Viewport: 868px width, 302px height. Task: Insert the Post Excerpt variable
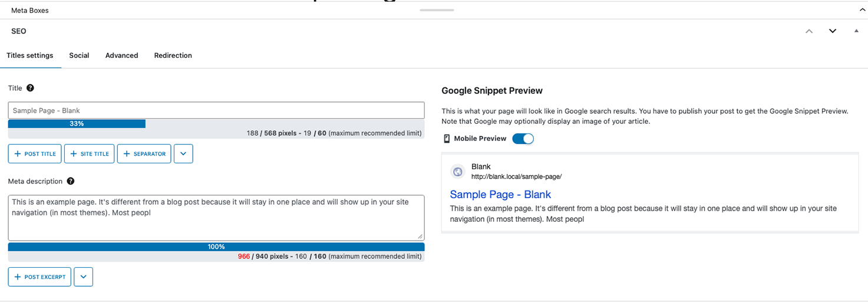[x=39, y=277]
